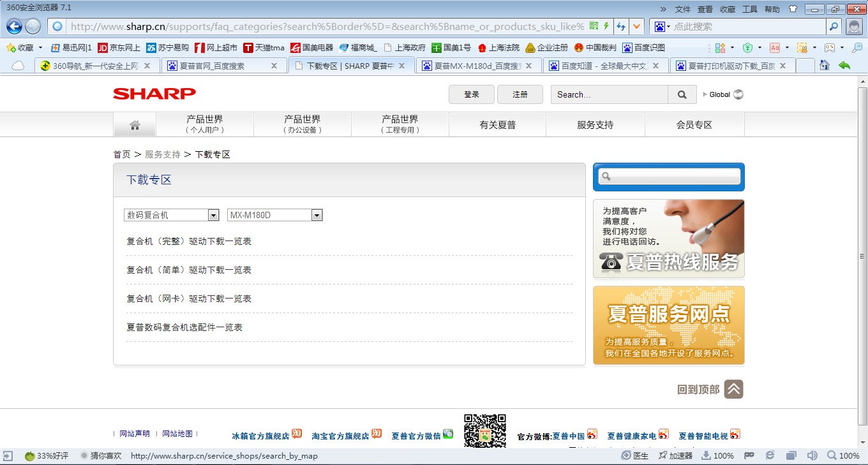
Task: Open 百度识图 bookmark
Action: pos(644,47)
